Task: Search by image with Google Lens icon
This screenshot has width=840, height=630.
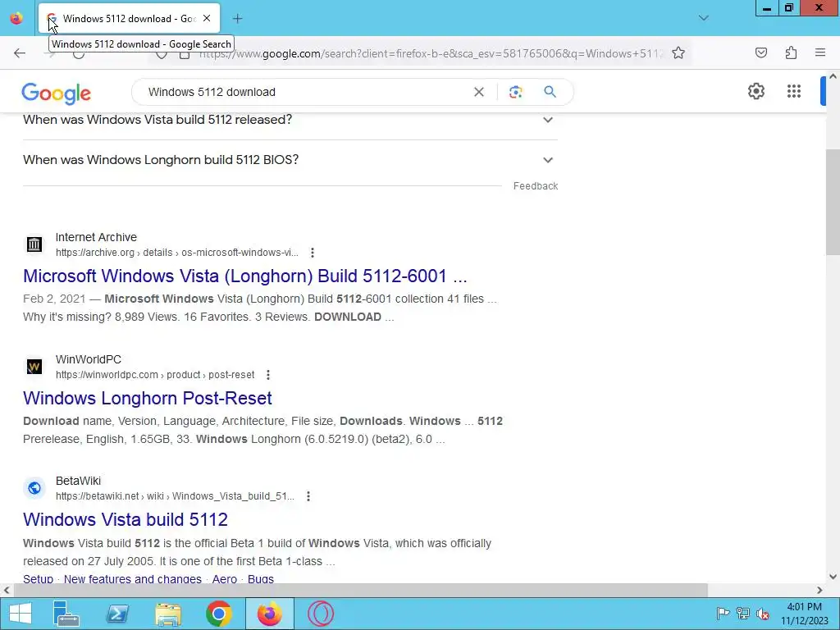Action: coord(515,92)
